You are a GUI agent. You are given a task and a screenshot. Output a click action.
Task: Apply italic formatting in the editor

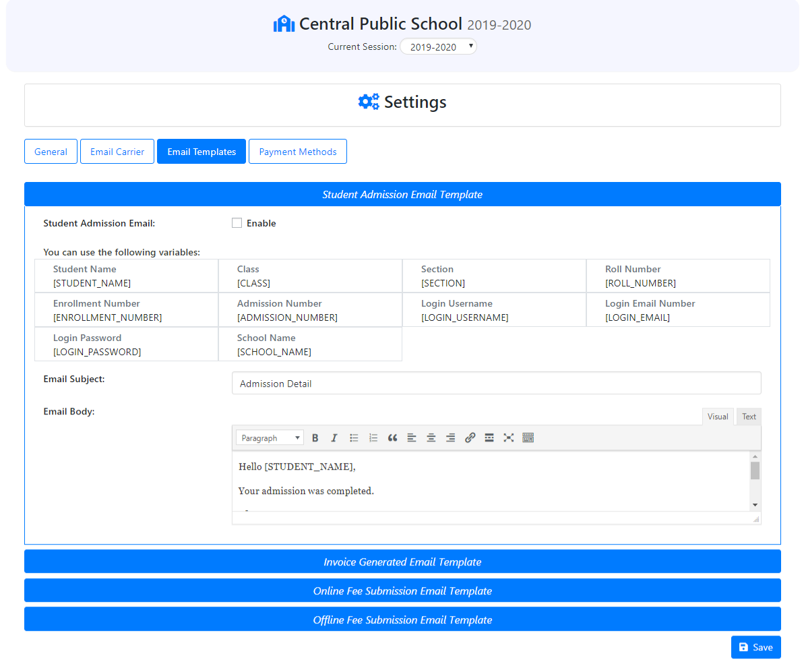(x=334, y=438)
